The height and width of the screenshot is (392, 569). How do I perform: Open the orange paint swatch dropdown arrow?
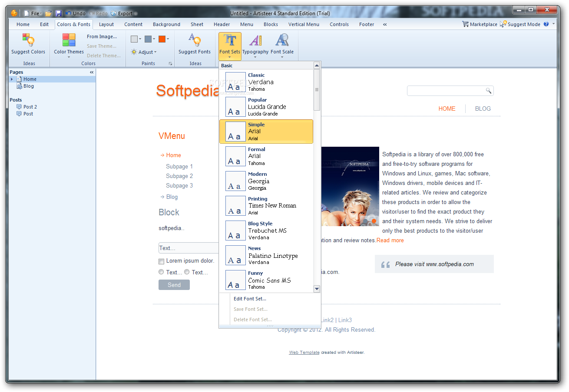click(x=168, y=39)
